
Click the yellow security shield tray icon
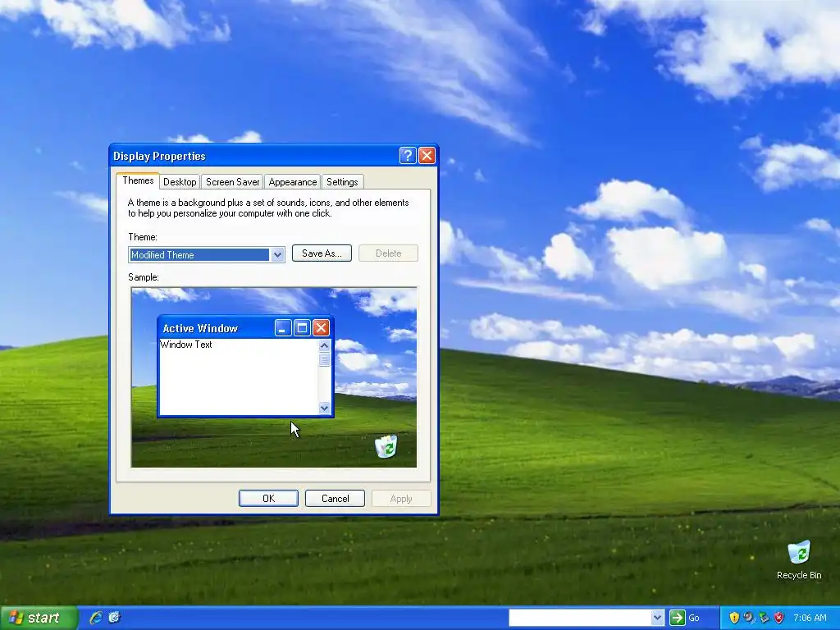734,618
